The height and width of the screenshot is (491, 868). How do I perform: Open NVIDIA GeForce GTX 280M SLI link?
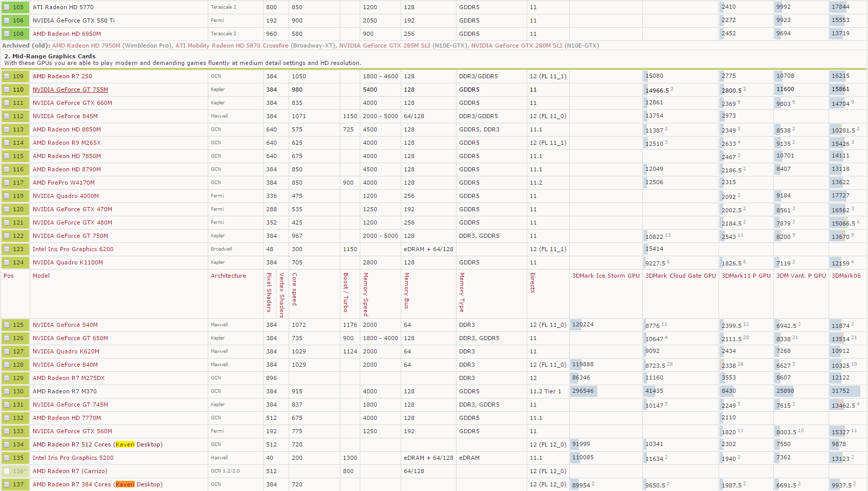click(x=516, y=46)
